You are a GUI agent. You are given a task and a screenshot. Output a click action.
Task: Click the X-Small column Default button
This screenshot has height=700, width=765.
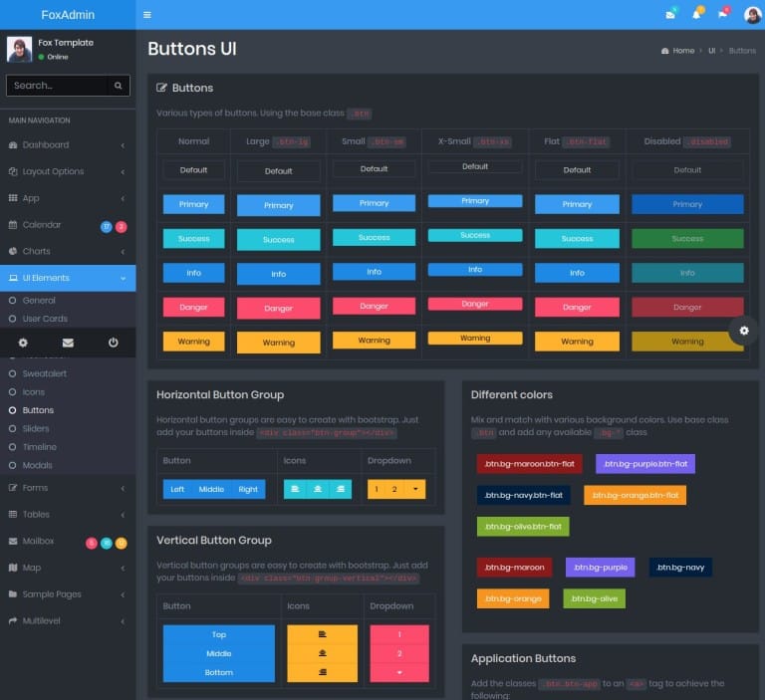point(475,166)
